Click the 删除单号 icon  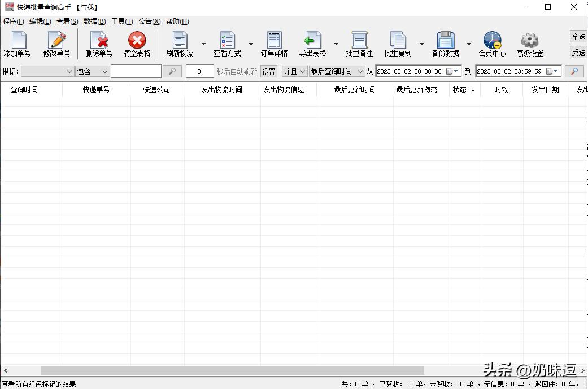click(x=99, y=43)
